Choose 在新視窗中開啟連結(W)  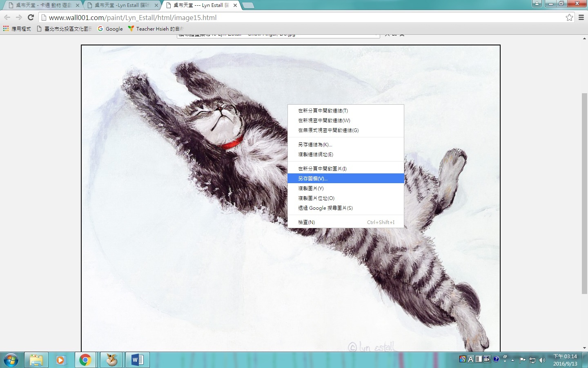pos(346,120)
